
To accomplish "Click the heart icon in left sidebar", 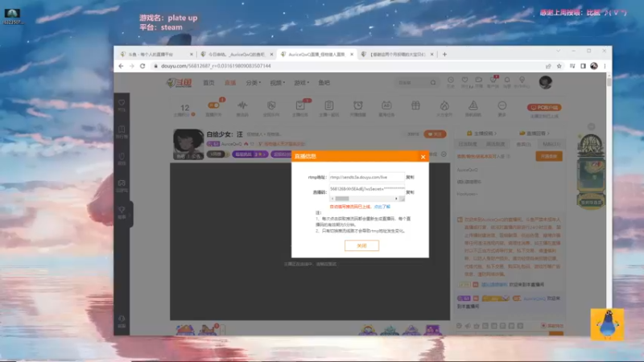I will pos(122,103).
